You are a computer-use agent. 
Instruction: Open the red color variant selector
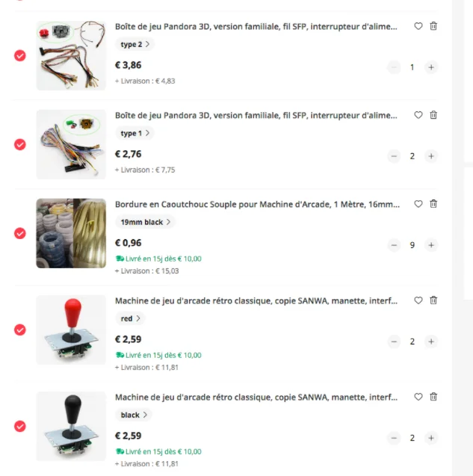point(130,318)
